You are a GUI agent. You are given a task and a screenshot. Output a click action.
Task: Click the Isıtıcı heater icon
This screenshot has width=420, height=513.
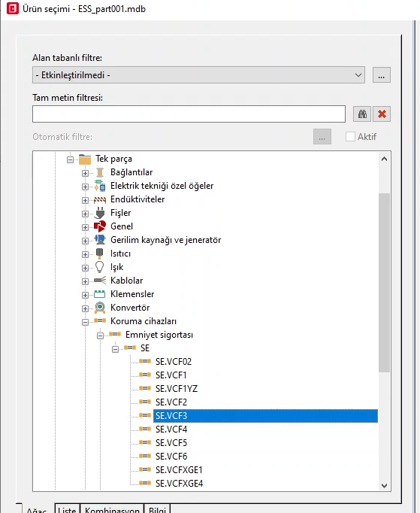click(x=100, y=253)
